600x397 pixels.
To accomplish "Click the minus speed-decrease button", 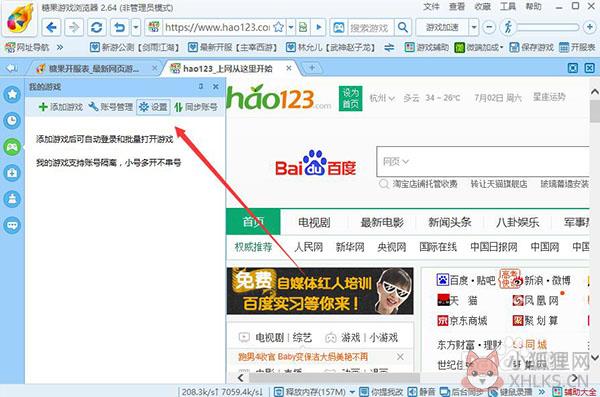I will pyautogui.click(x=489, y=27).
